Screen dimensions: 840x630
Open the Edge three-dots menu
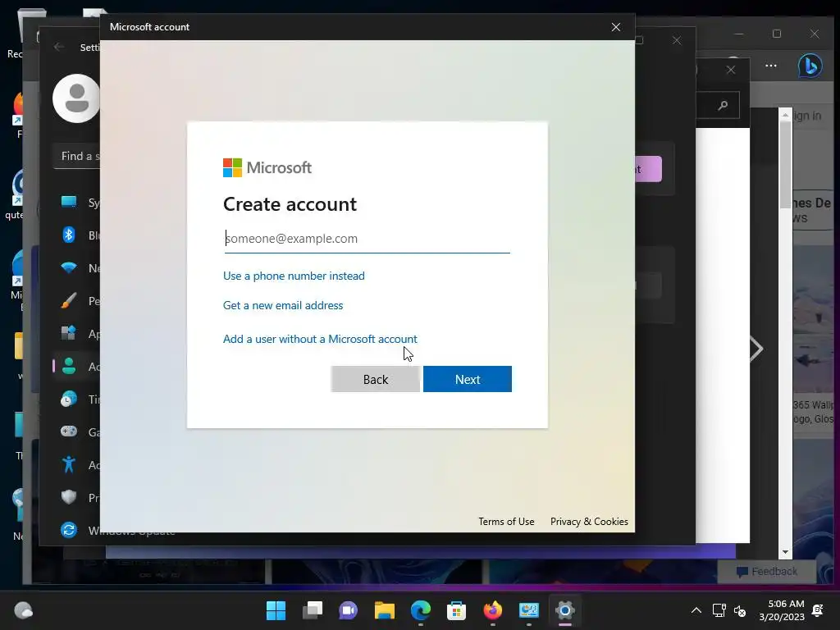771,66
